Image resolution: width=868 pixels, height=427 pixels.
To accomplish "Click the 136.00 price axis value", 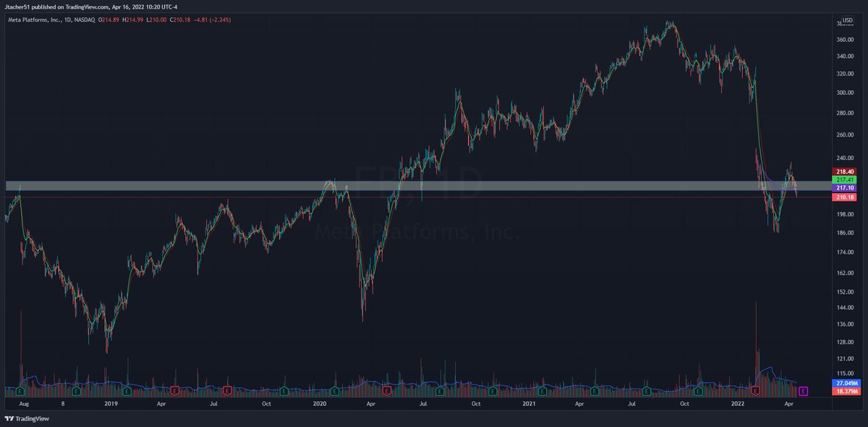I will 846,324.
